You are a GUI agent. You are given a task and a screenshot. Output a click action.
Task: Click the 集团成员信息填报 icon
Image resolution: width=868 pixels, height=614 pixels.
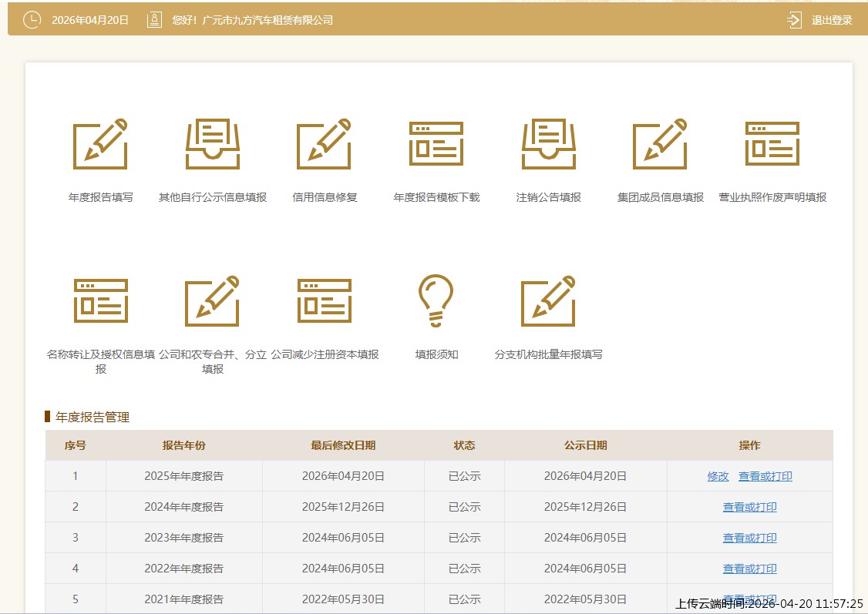point(660,144)
